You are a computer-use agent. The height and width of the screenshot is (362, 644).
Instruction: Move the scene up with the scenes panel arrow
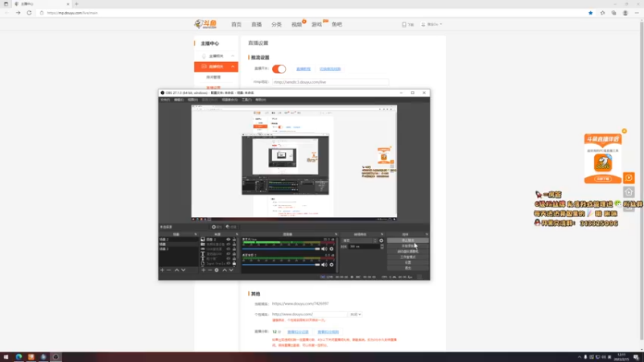click(176, 270)
